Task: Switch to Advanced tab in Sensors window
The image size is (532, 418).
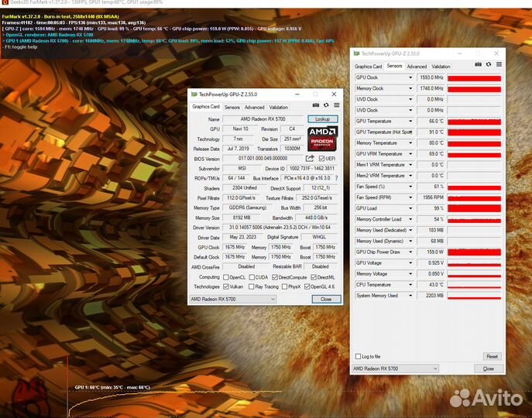Action: click(x=417, y=67)
